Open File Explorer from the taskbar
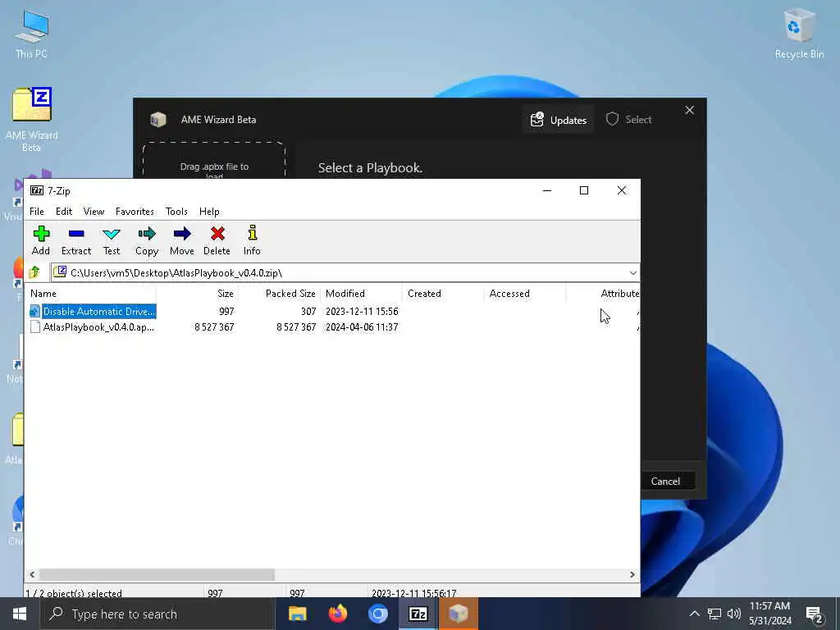Viewport: 840px width, 630px height. [297, 614]
